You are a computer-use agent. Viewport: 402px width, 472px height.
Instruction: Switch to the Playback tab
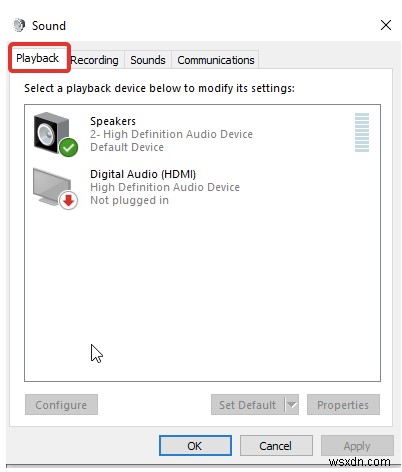[x=37, y=58]
